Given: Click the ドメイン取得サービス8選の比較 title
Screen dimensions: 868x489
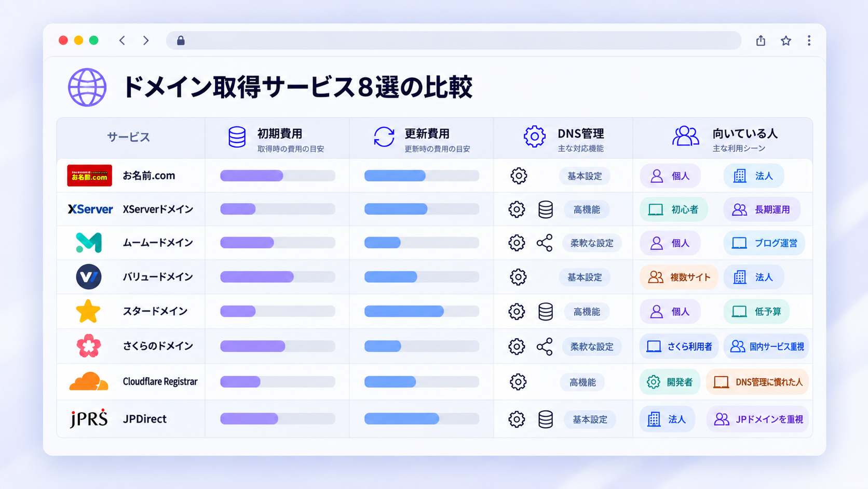Looking at the screenshot, I should 297,87.
